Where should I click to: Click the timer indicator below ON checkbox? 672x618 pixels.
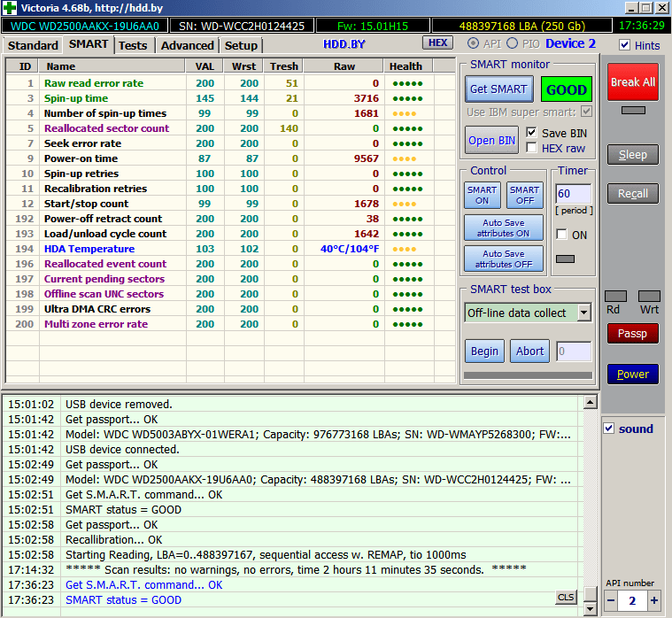click(565, 259)
